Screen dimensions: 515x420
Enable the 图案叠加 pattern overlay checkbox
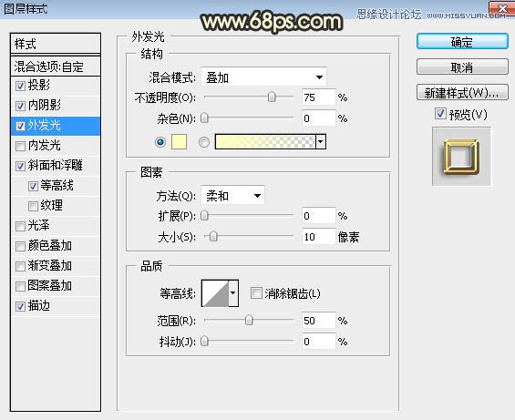point(20,286)
